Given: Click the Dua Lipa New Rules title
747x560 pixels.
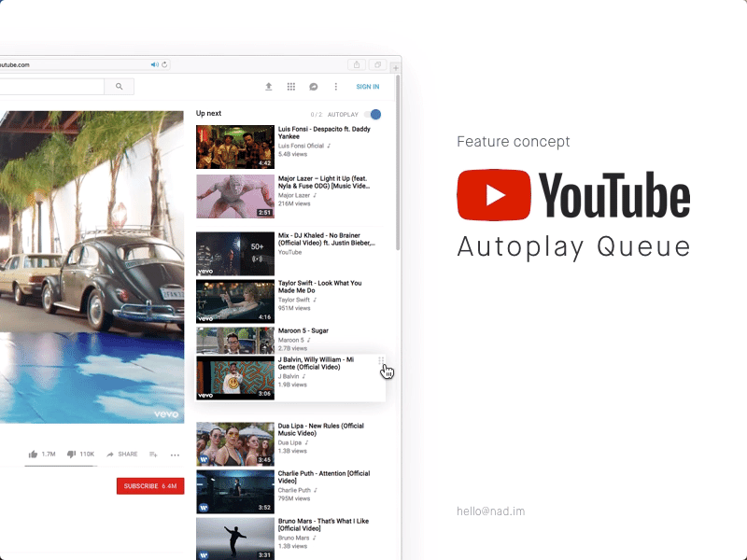Looking at the screenshot, I should click(x=321, y=429).
